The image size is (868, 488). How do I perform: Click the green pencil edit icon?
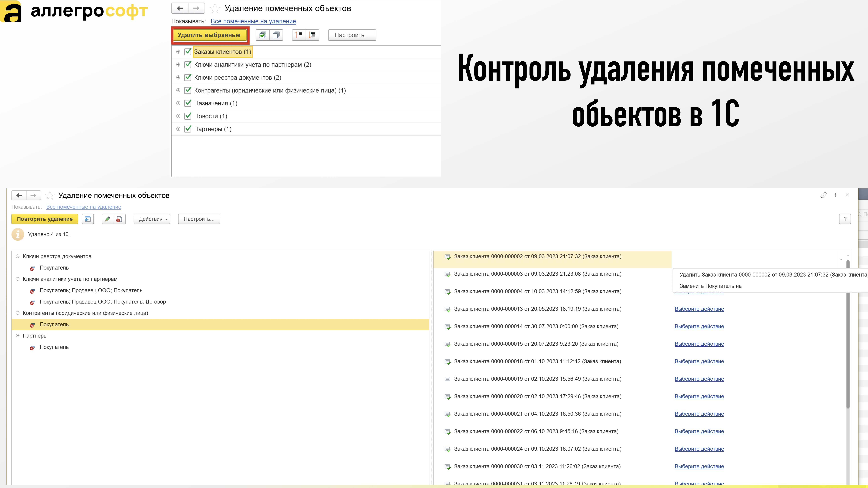tap(107, 219)
